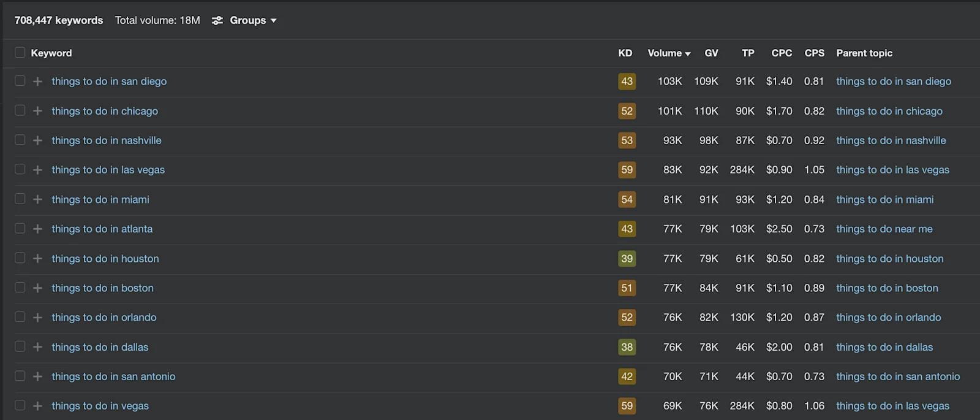Open the keyword link "things to do in las vegas"
This screenshot has height=420, width=980.
[108, 170]
